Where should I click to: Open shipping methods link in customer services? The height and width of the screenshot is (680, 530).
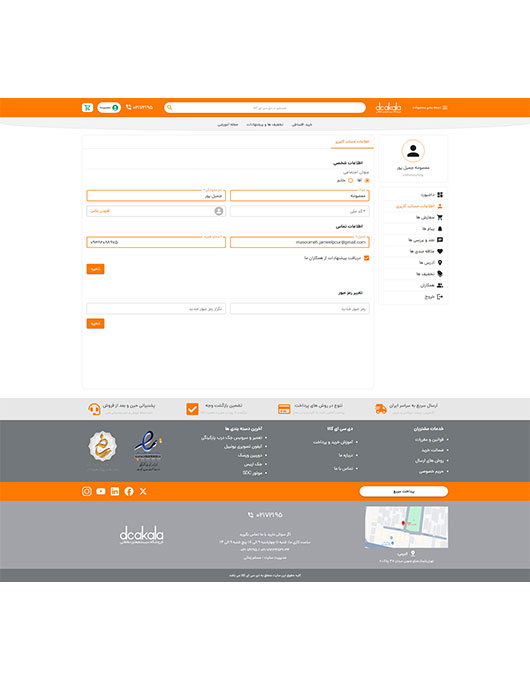click(x=429, y=461)
